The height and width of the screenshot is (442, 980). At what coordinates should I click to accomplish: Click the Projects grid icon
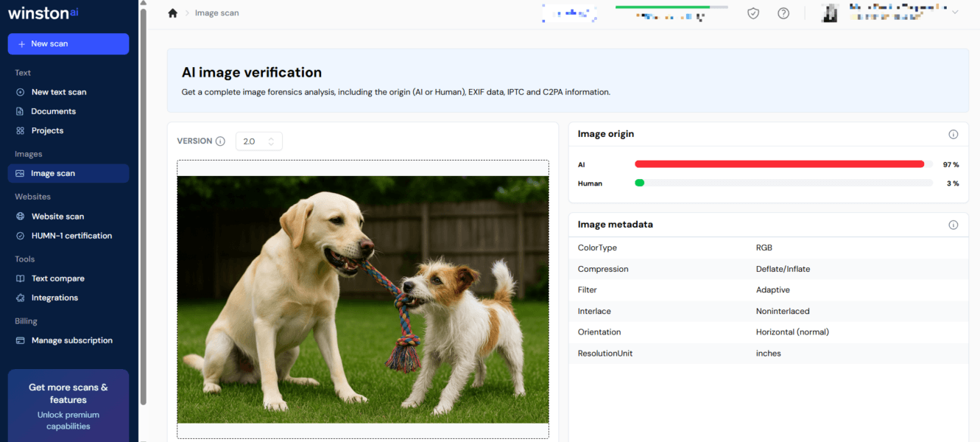click(x=21, y=130)
